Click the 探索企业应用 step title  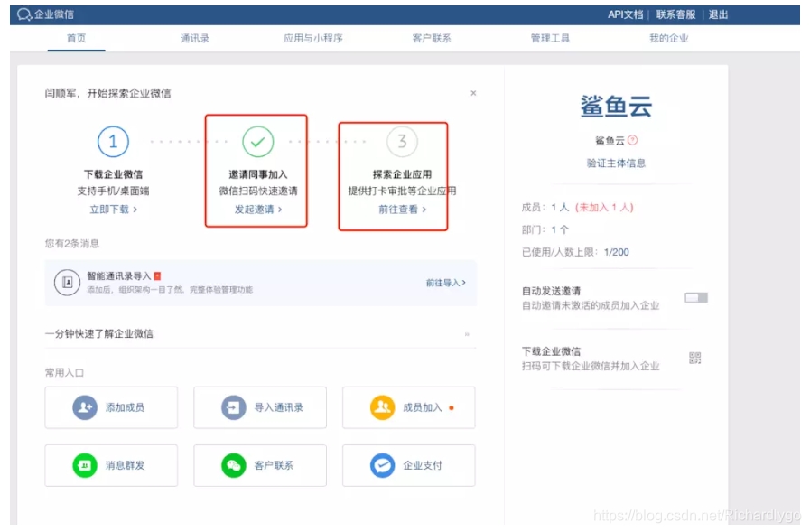tap(402, 174)
